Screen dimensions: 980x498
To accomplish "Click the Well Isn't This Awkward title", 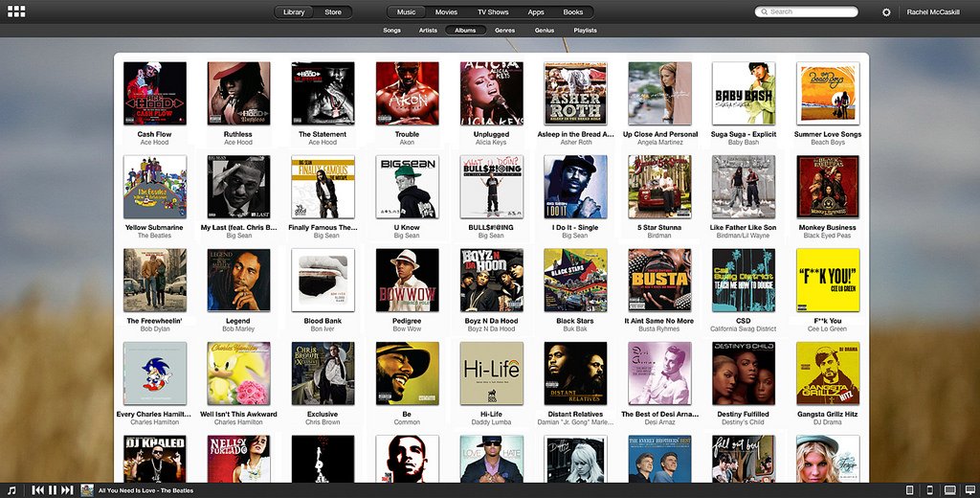I will [238, 414].
